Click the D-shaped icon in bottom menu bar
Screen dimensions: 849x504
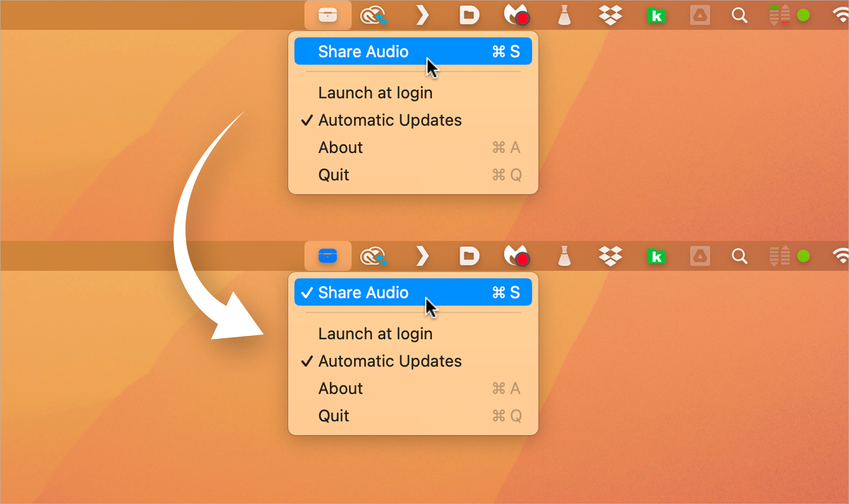469,256
